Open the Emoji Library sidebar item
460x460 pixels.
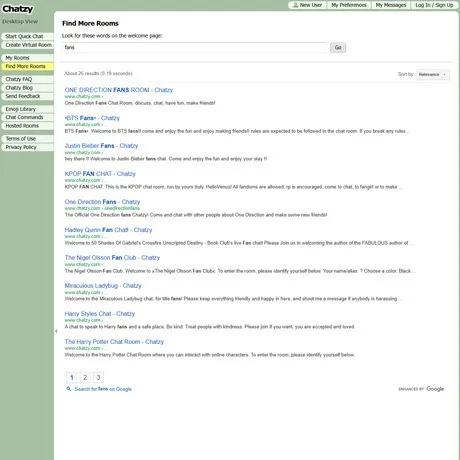tap(27, 109)
